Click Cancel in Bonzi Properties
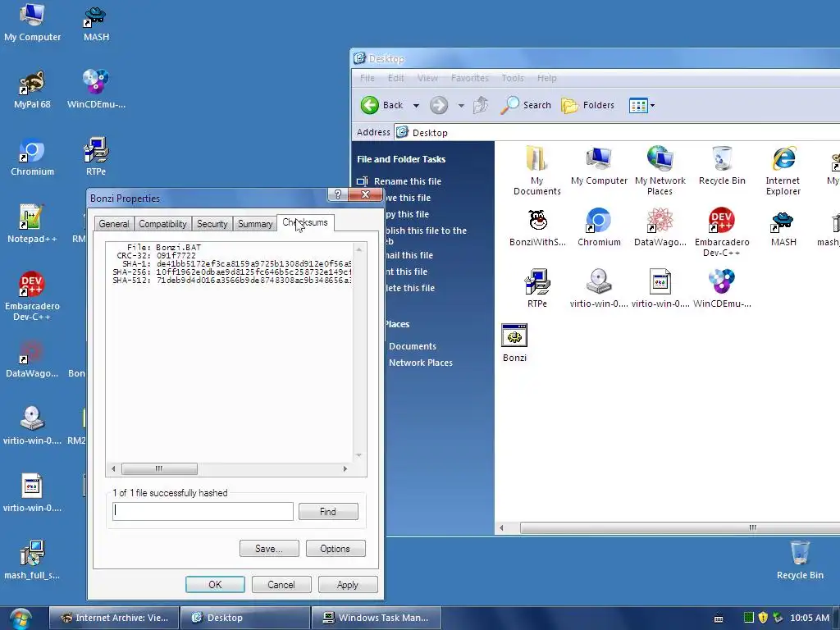Viewport: 840px width, 630px height. (281, 584)
